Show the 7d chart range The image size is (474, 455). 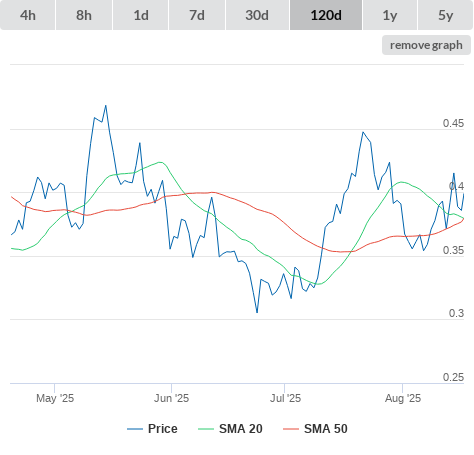pos(197,15)
